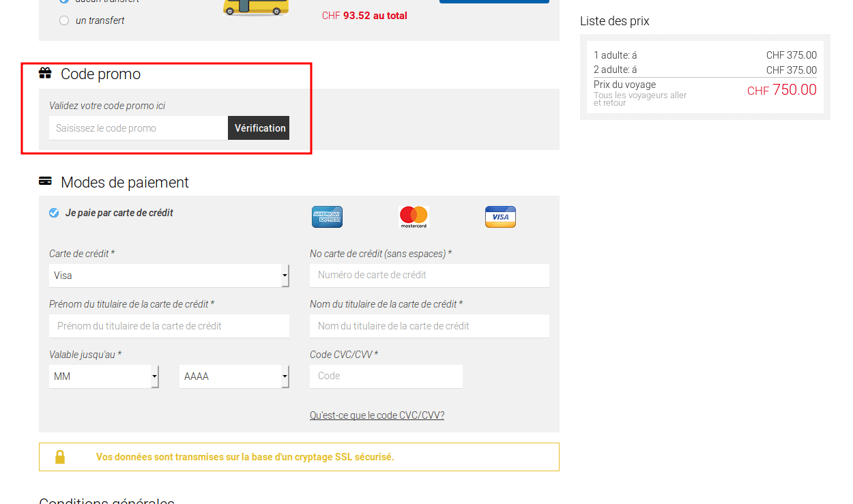
Task: Toggle 'Je paie par carte de crédit'
Action: (53, 212)
